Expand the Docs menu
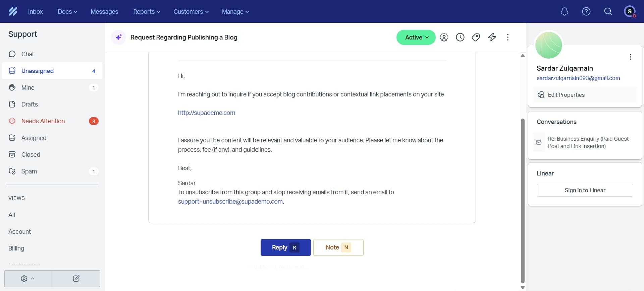The width and height of the screenshot is (644, 291). pos(67,12)
